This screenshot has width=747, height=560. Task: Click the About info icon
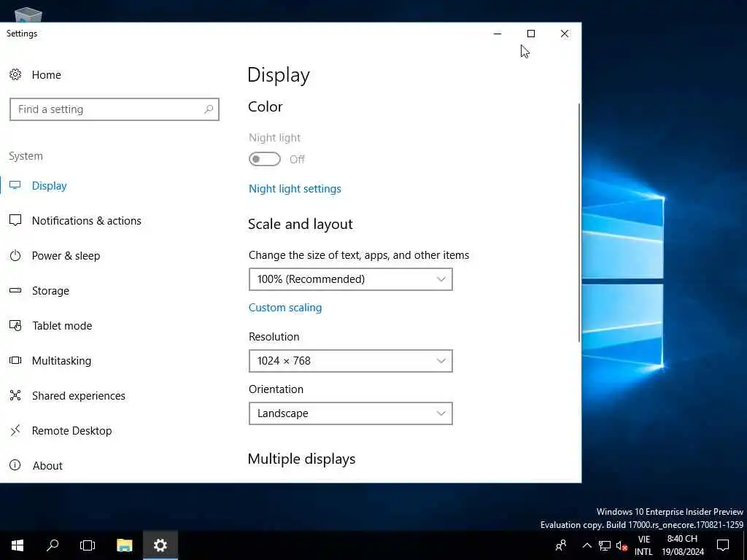pos(15,465)
